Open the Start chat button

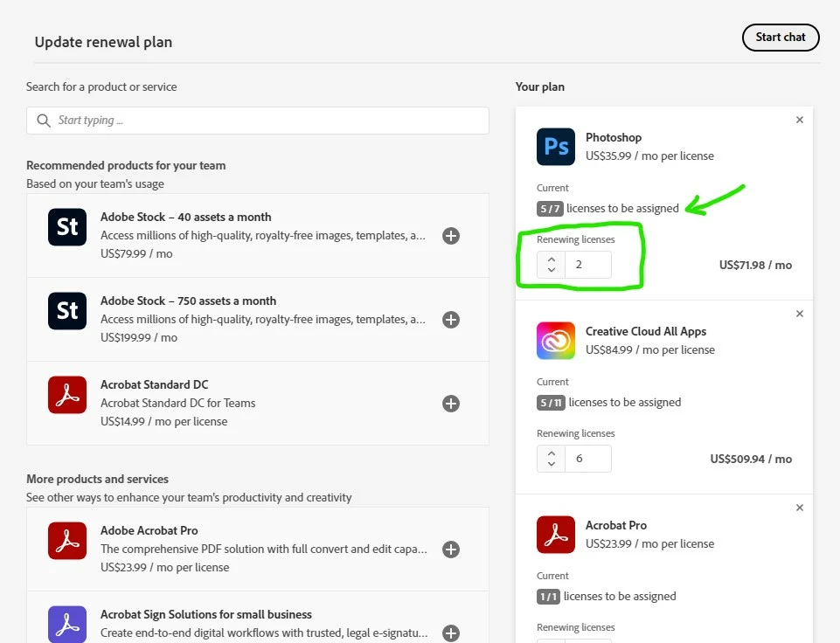(780, 38)
